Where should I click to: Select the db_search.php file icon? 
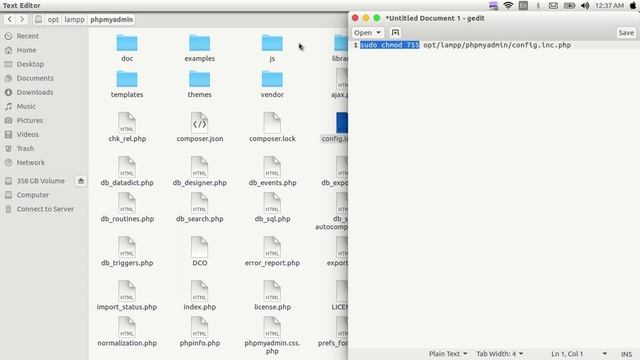(200, 203)
